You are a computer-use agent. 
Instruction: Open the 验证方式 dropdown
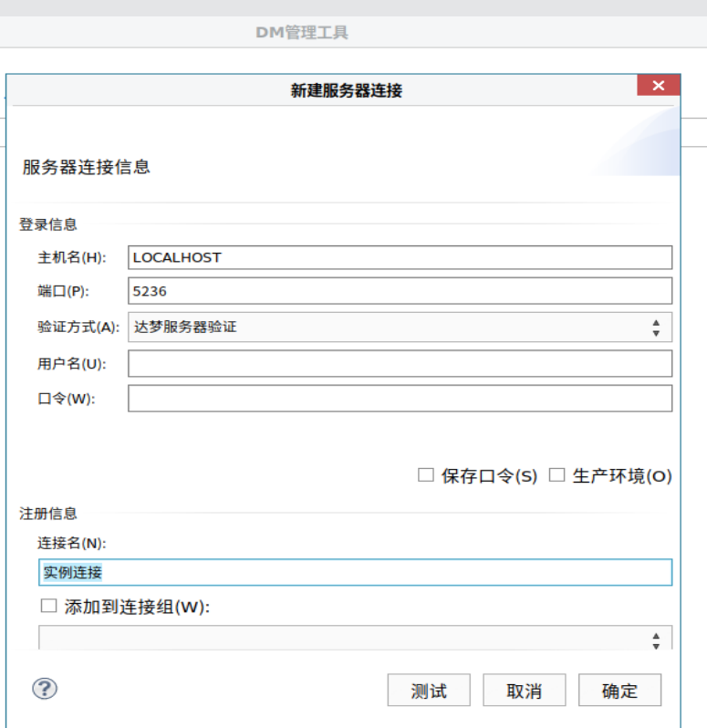(400, 328)
